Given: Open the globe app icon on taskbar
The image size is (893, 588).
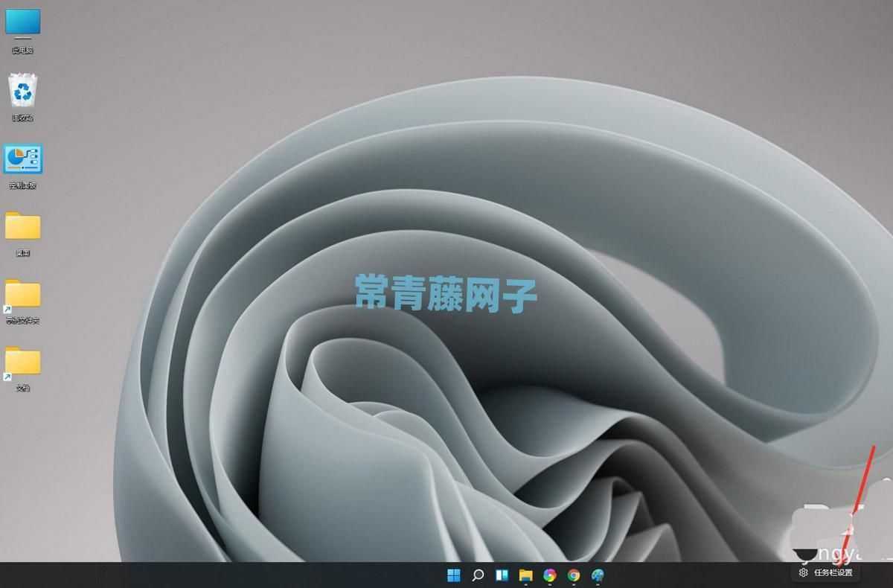Looking at the screenshot, I should coord(598,575).
